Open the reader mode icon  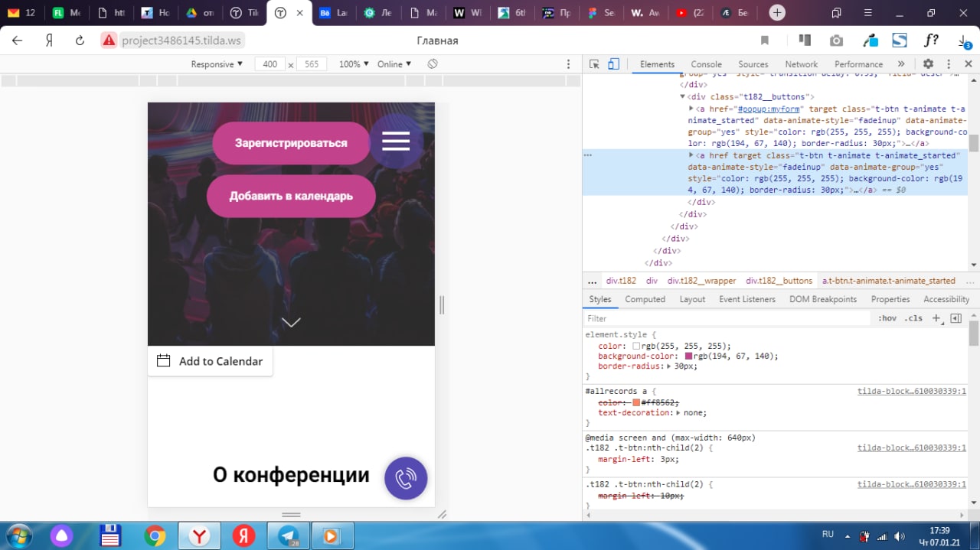coord(805,41)
